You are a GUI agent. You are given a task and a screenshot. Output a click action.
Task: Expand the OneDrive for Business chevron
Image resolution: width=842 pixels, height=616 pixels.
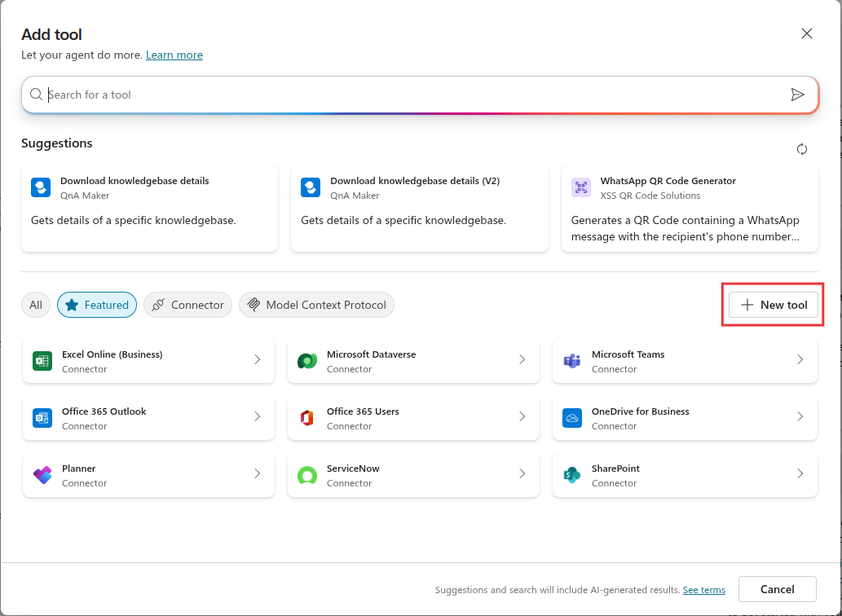(800, 416)
